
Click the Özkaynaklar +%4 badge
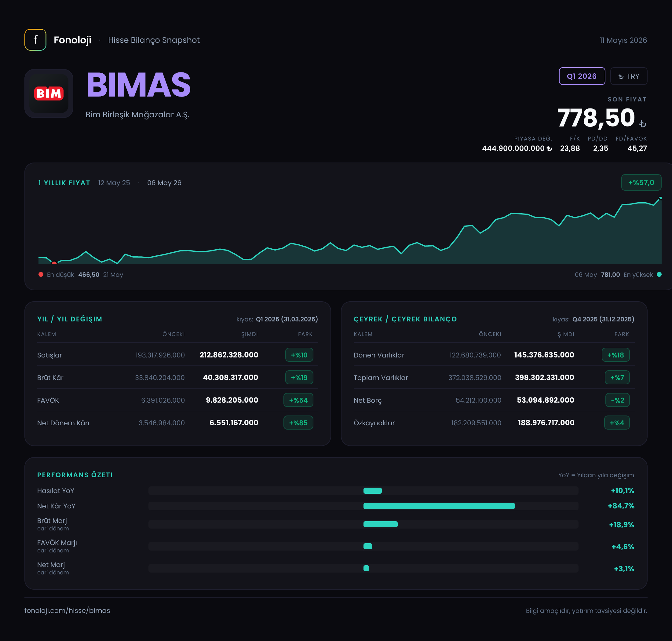click(617, 422)
